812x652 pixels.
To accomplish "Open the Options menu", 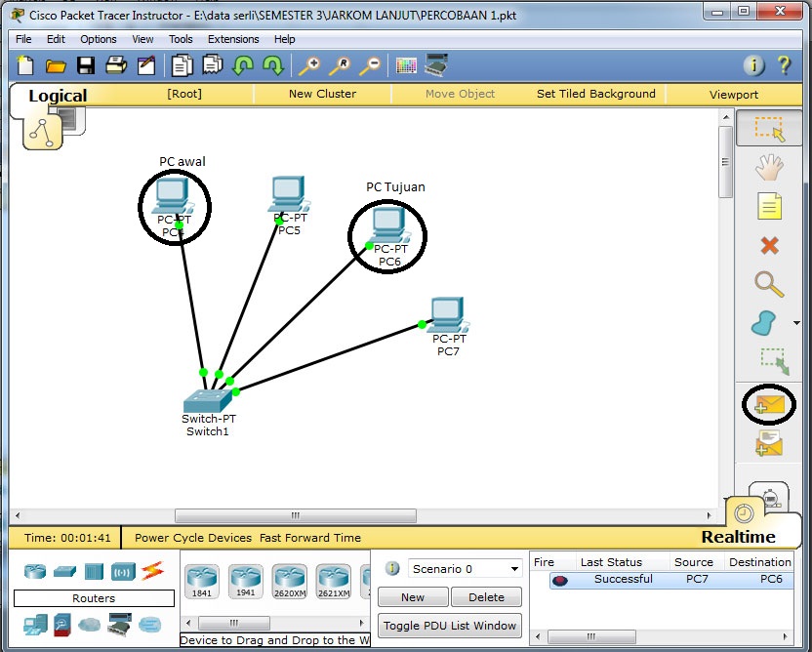I will pos(98,39).
